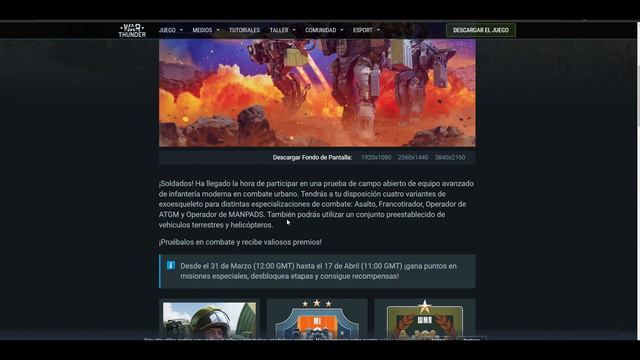Click the '¡Soldados! Ha llegado la hora' paragraph
This screenshot has height=360, width=640.
click(316, 204)
